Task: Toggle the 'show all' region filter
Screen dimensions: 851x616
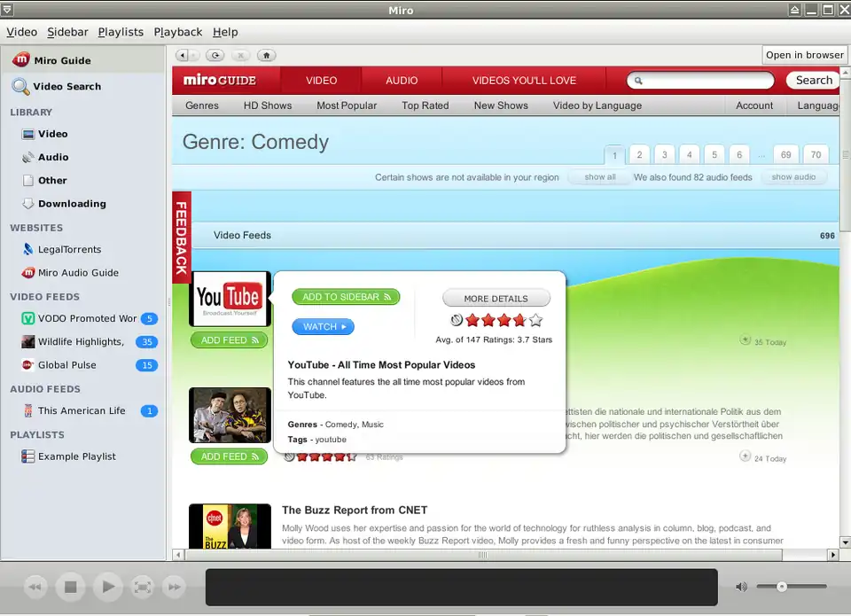Action: coord(599,177)
